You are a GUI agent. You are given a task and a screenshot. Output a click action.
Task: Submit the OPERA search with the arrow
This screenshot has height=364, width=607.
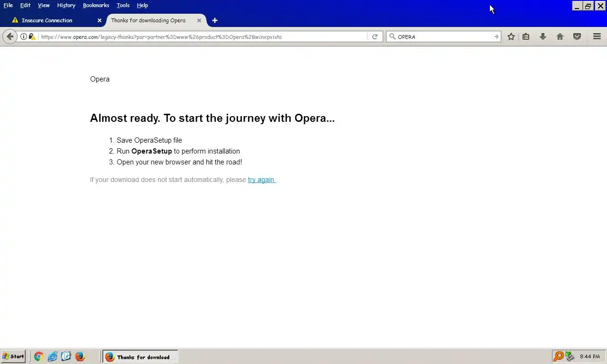(x=496, y=36)
